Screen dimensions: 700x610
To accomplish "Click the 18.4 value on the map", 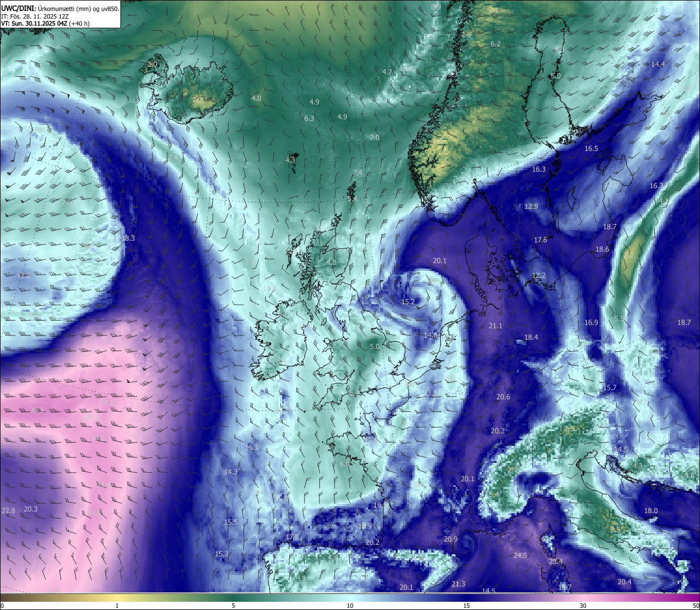I will (x=531, y=337).
